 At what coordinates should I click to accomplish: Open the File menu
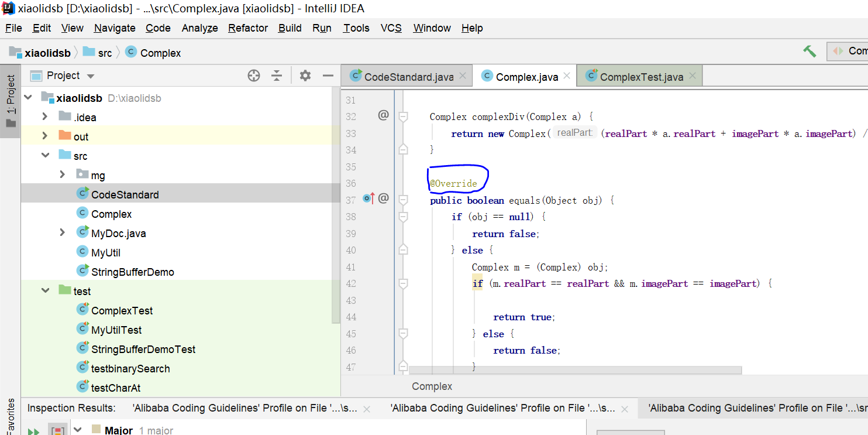(x=13, y=28)
